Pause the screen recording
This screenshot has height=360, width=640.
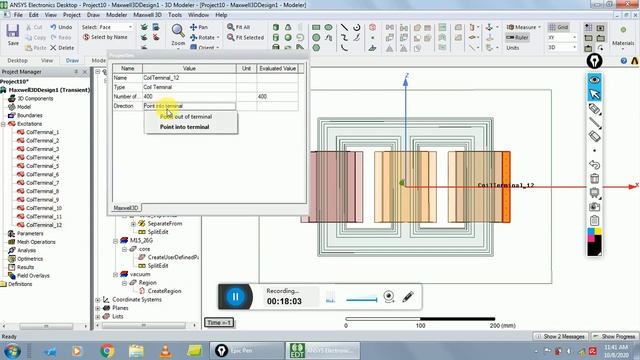236,297
